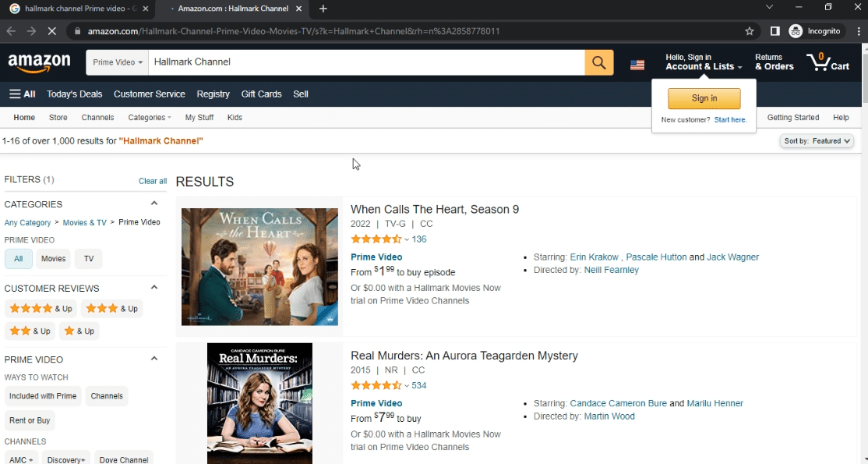Screen dimensions: 868x464
Task: Select the TV filter chip
Action: coord(89,259)
